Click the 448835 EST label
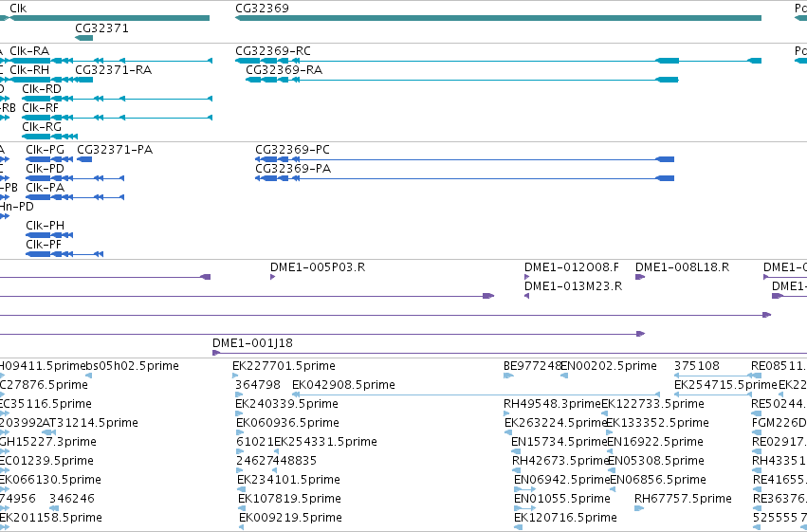This screenshot has width=807, height=532. pos(295,461)
